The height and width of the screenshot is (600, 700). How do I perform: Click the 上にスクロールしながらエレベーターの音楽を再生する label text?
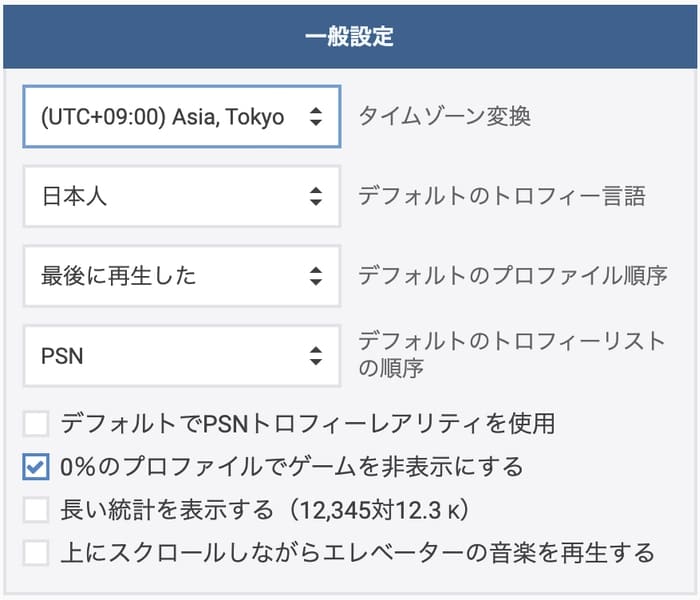point(357,552)
